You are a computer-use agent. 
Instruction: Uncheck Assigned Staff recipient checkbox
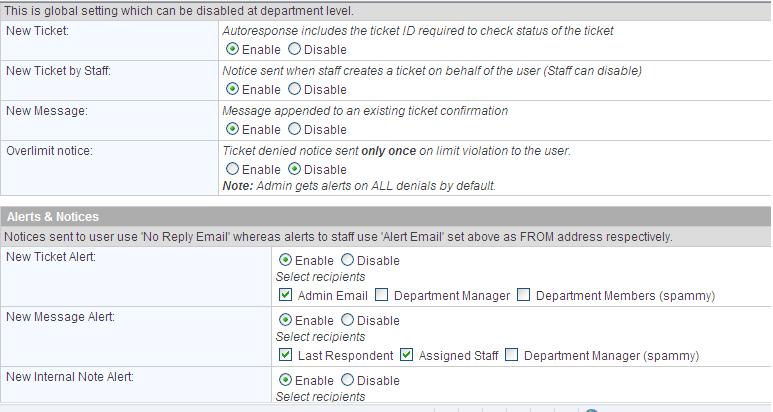click(x=406, y=355)
